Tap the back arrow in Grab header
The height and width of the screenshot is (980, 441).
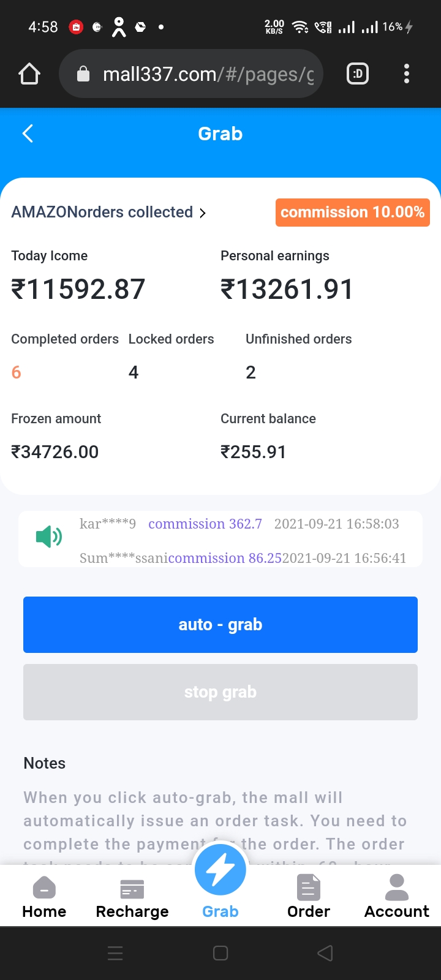28,134
